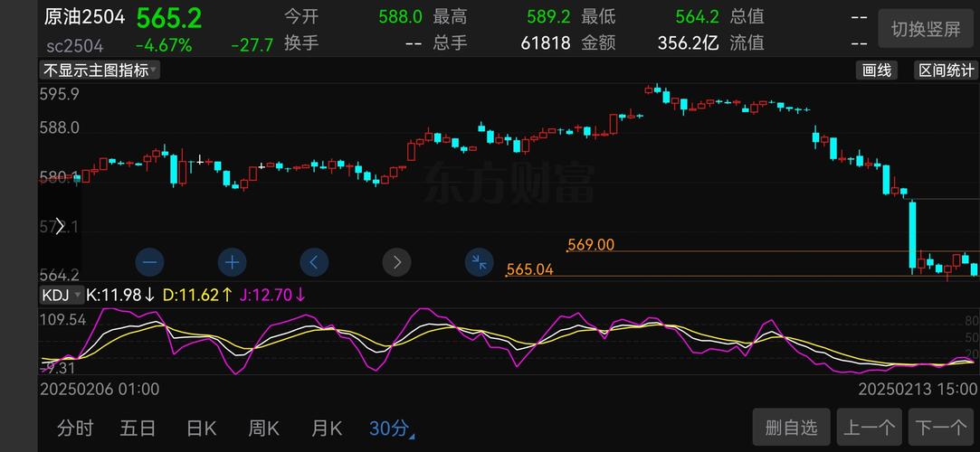The height and width of the screenshot is (452, 980).
Task: Pan chart right with the forward arrow
Action: (397, 262)
